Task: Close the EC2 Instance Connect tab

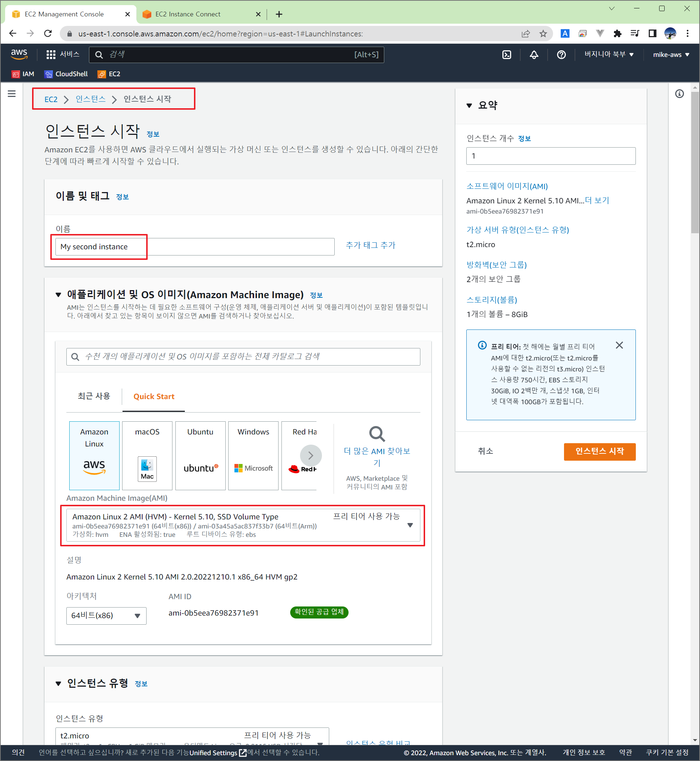Action: tap(258, 14)
